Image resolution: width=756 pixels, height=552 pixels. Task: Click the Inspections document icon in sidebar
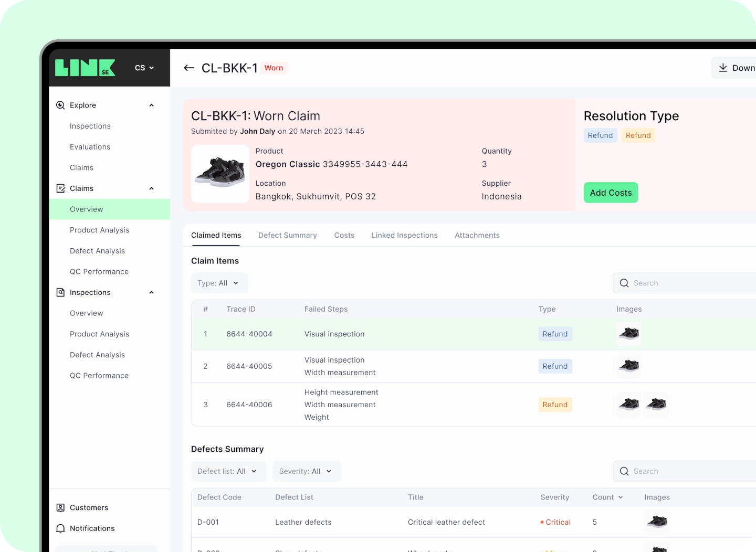tap(60, 292)
